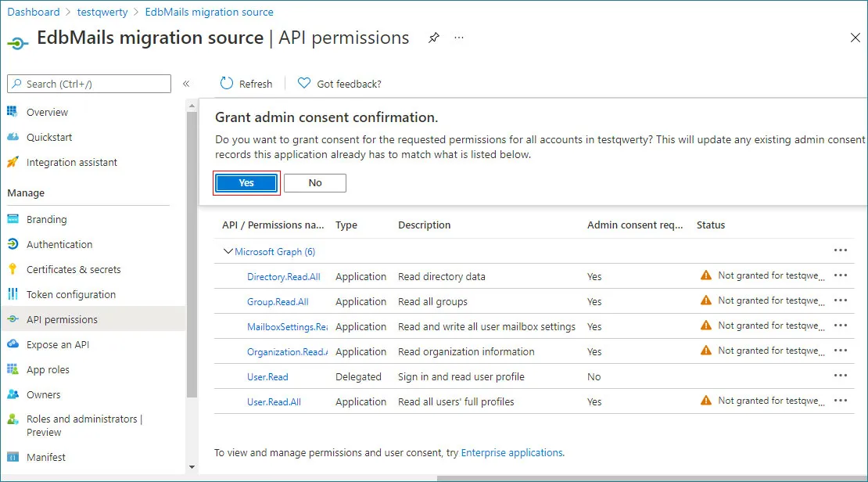This screenshot has height=482, width=868.
Task: Open more options for the Organization.Read permission row
Action: 841,350
